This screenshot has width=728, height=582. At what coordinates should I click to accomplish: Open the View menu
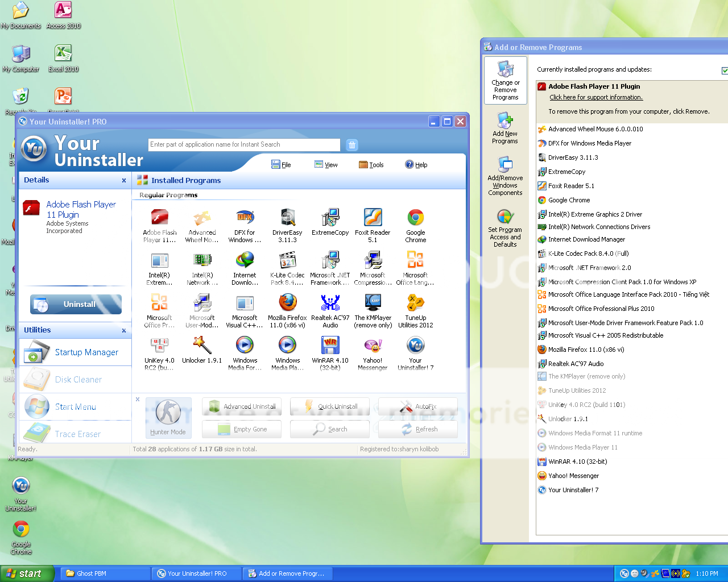click(326, 165)
